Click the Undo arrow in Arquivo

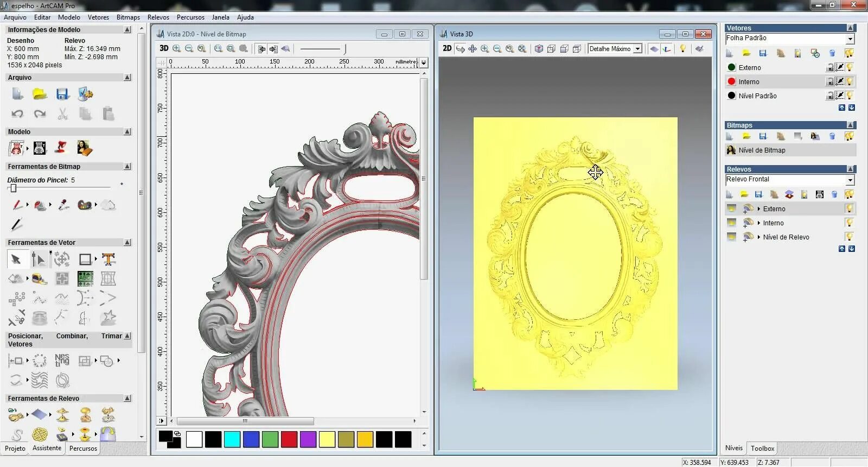pos(17,113)
